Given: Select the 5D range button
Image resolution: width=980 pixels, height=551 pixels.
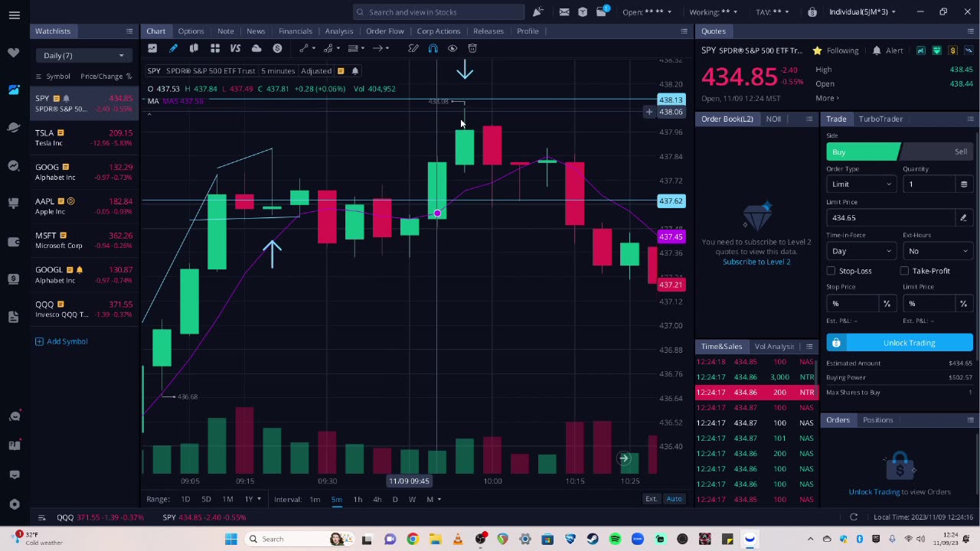Looking at the screenshot, I should click(x=206, y=499).
